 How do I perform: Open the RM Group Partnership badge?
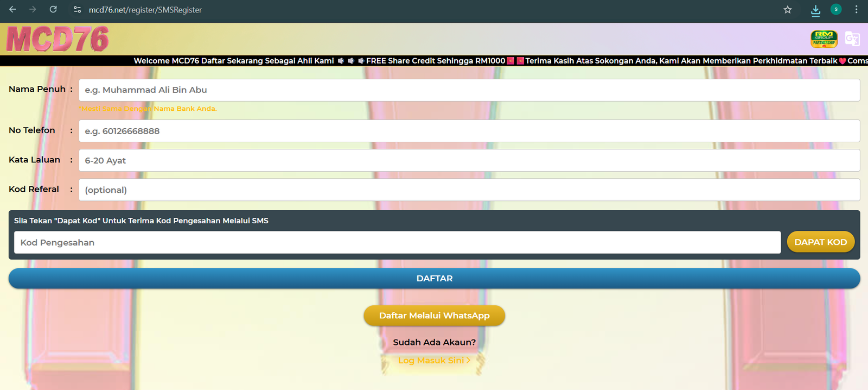824,39
